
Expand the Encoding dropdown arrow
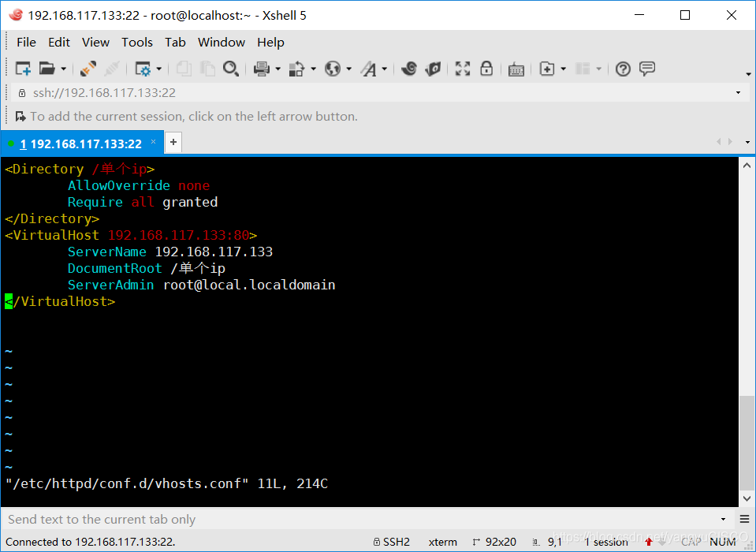coord(348,69)
